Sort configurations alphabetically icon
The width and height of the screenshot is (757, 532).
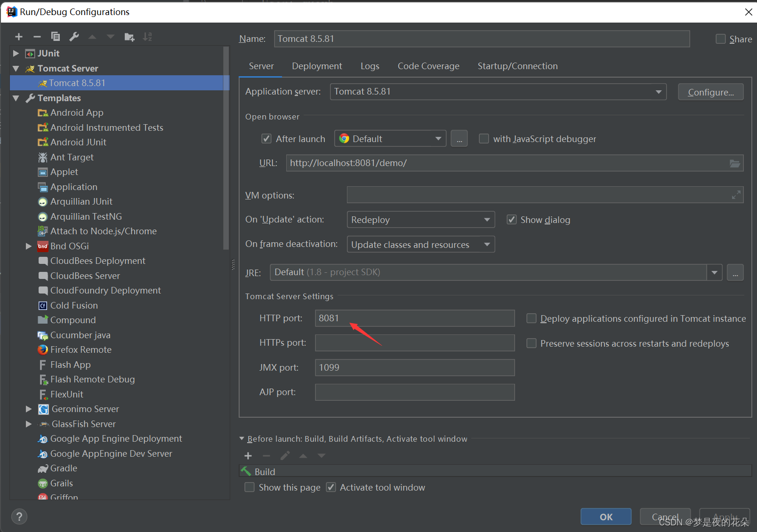coord(147,37)
